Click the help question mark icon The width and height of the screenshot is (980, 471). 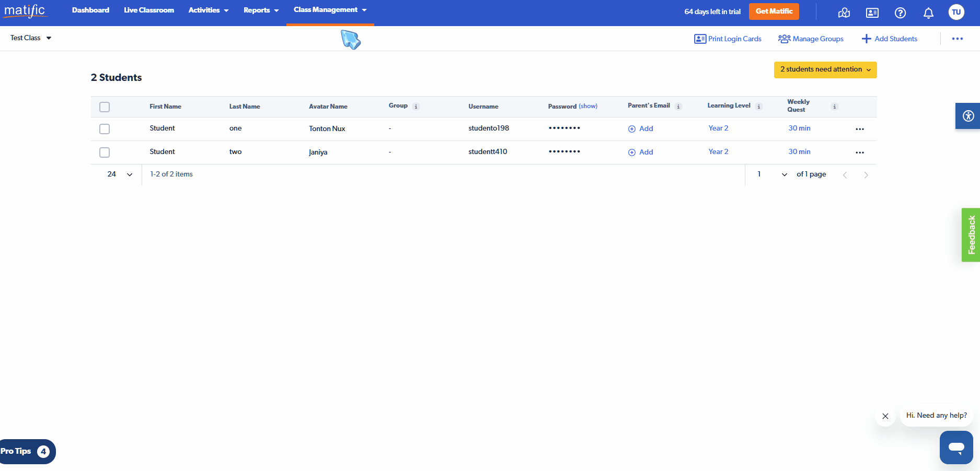coord(900,13)
